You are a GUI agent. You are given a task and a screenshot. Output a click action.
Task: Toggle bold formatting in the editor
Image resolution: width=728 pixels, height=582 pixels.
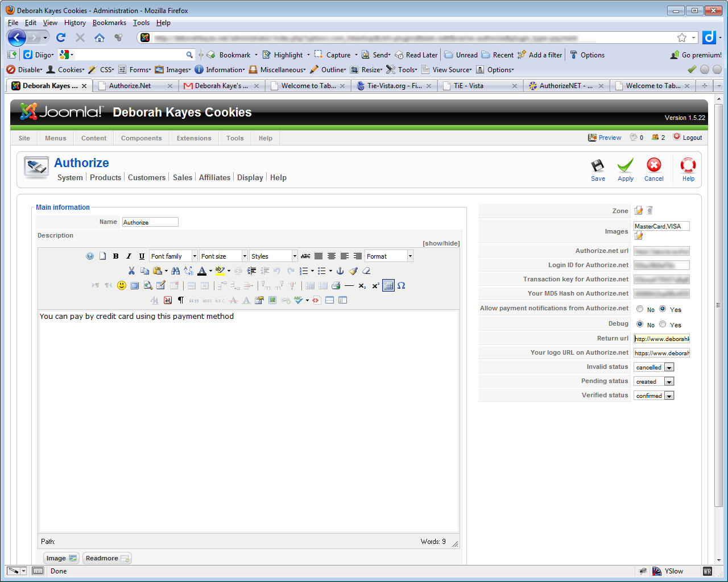pyautogui.click(x=116, y=256)
